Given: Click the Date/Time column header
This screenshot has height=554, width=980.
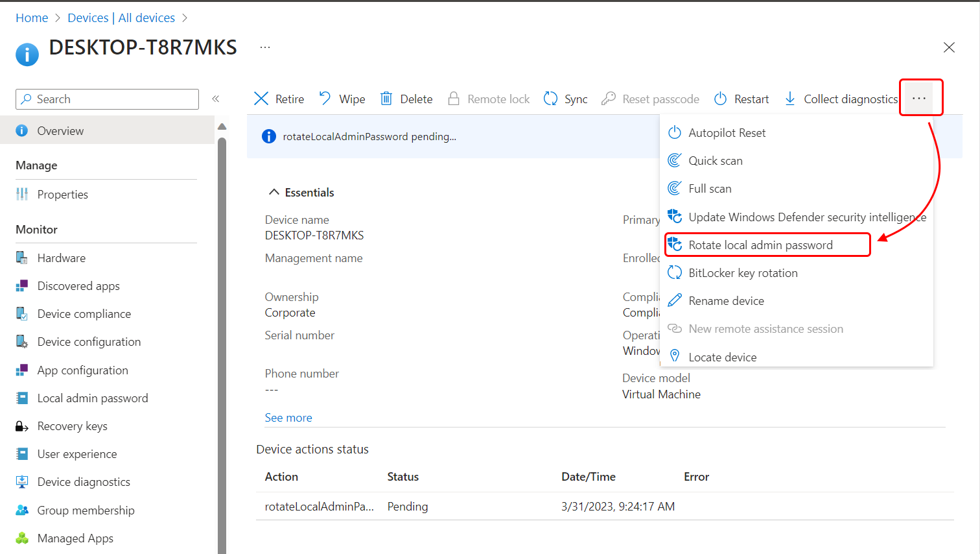Looking at the screenshot, I should (589, 476).
